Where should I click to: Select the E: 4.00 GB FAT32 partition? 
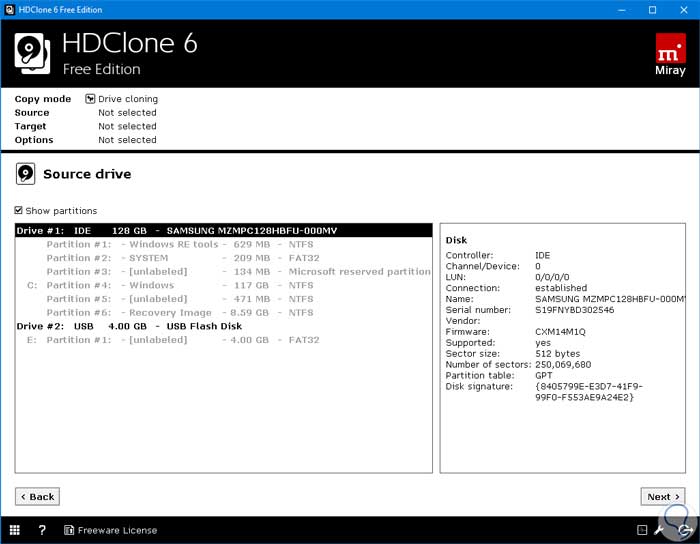pyautogui.click(x=224, y=340)
